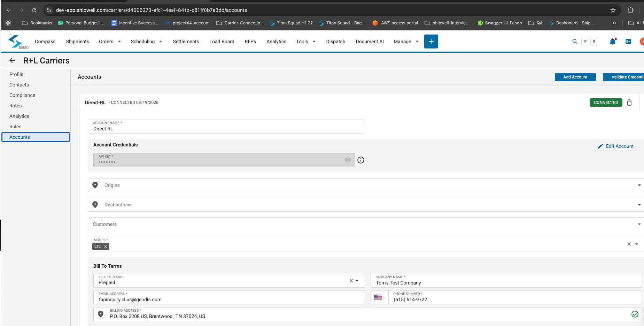Screen dimensions: 644x326
Task: Open search with magnifier icon
Action: tap(575, 41)
